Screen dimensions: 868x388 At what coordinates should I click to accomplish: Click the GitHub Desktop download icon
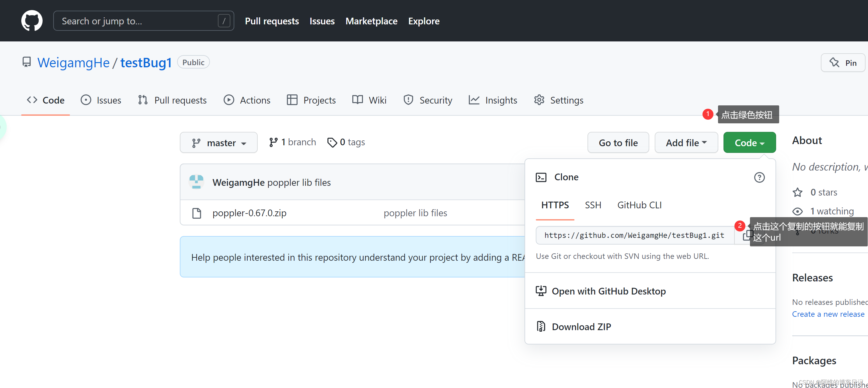(x=541, y=291)
